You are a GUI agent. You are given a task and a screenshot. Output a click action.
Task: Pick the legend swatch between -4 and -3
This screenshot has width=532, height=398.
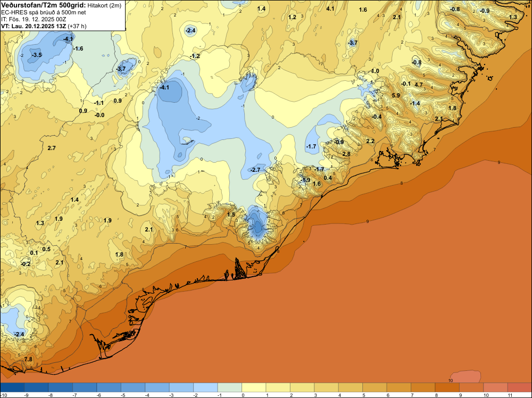tap(157, 387)
